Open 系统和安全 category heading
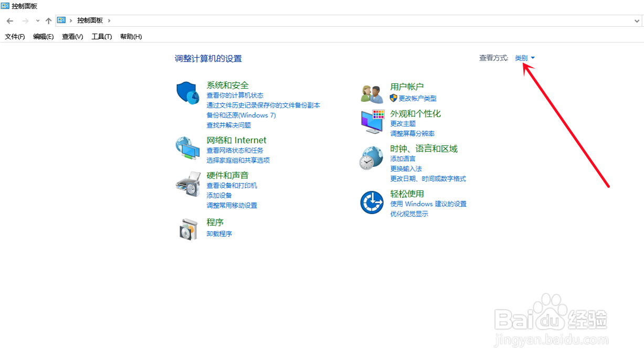 coord(228,85)
